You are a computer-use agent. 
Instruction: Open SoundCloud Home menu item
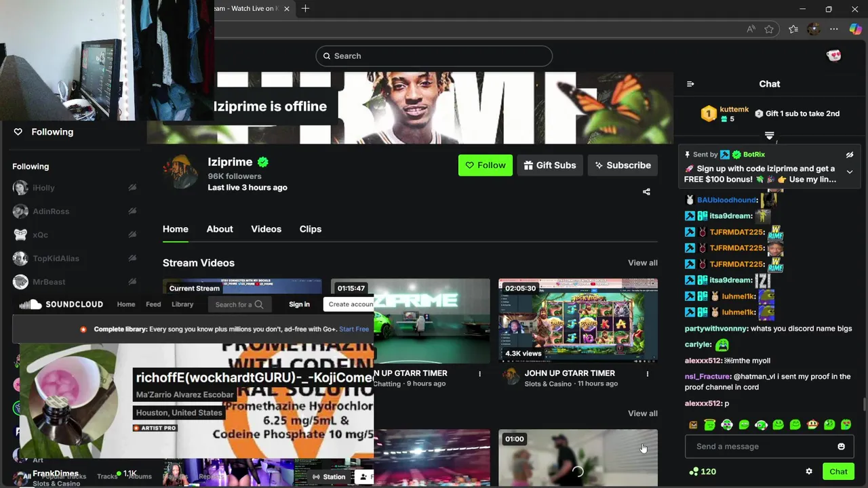pos(126,304)
